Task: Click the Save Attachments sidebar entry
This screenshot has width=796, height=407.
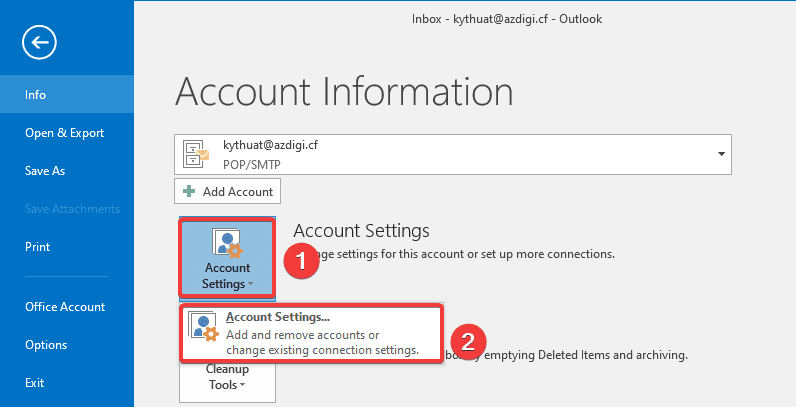Action: [72, 209]
